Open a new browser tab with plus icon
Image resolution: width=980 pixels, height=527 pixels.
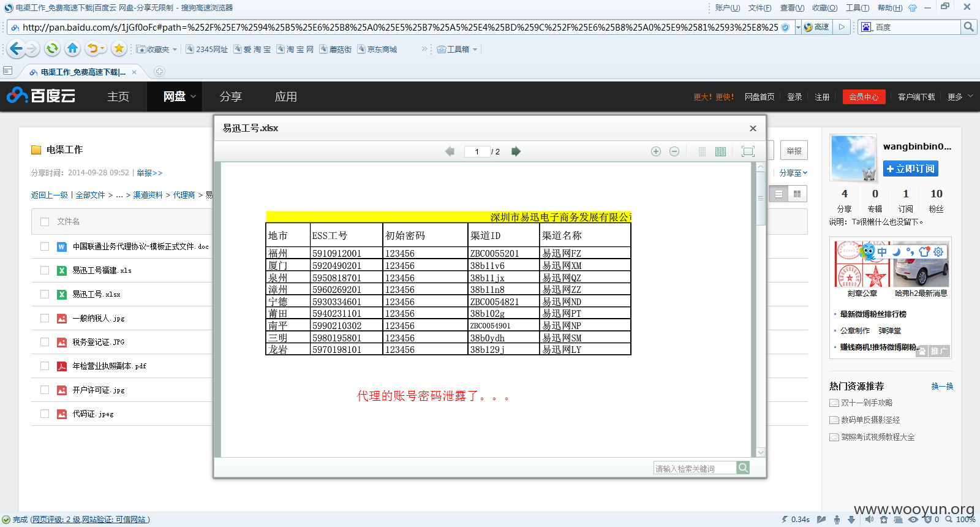pyautogui.click(x=159, y=72)
